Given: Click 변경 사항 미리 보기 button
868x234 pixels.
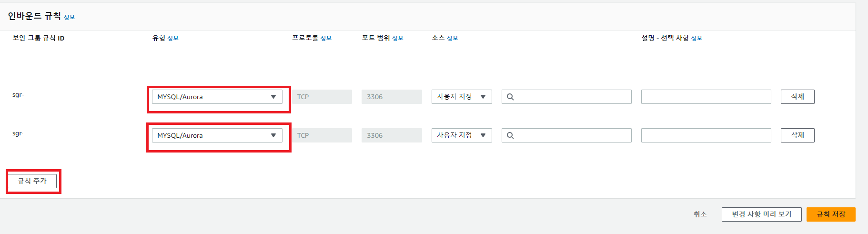Looking at the screenshot, I should (761, 214).
